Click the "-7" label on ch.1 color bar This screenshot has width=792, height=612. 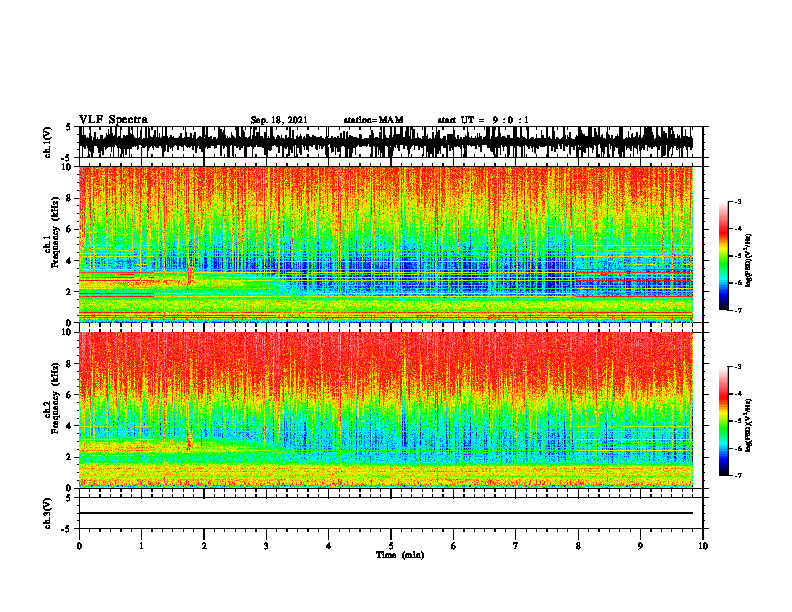coord(737,310)
